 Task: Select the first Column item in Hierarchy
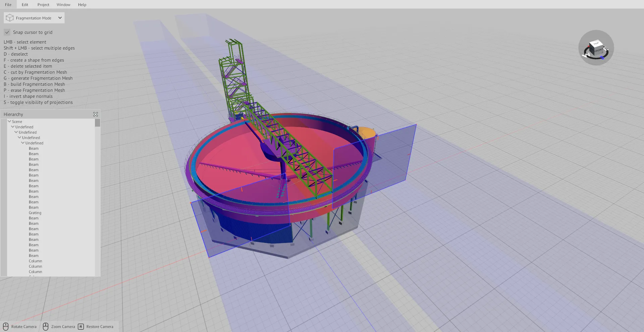[35, 261]
